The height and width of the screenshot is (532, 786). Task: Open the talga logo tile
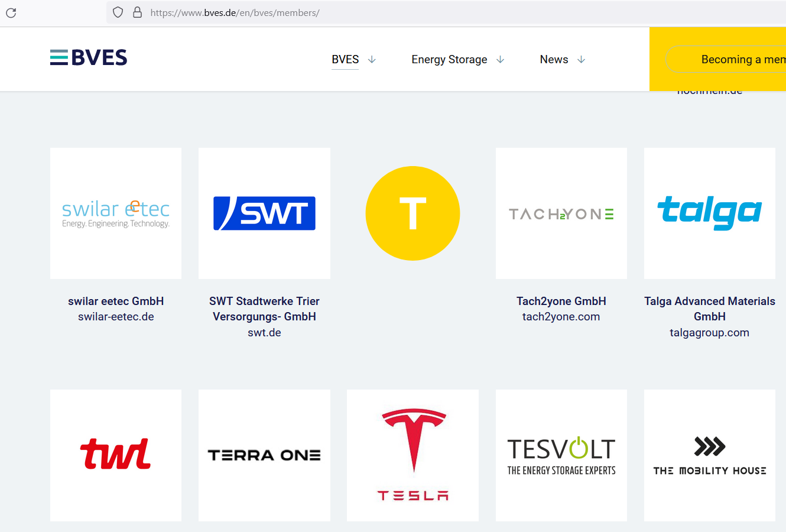pyautogui.click(x=710, y=213)
